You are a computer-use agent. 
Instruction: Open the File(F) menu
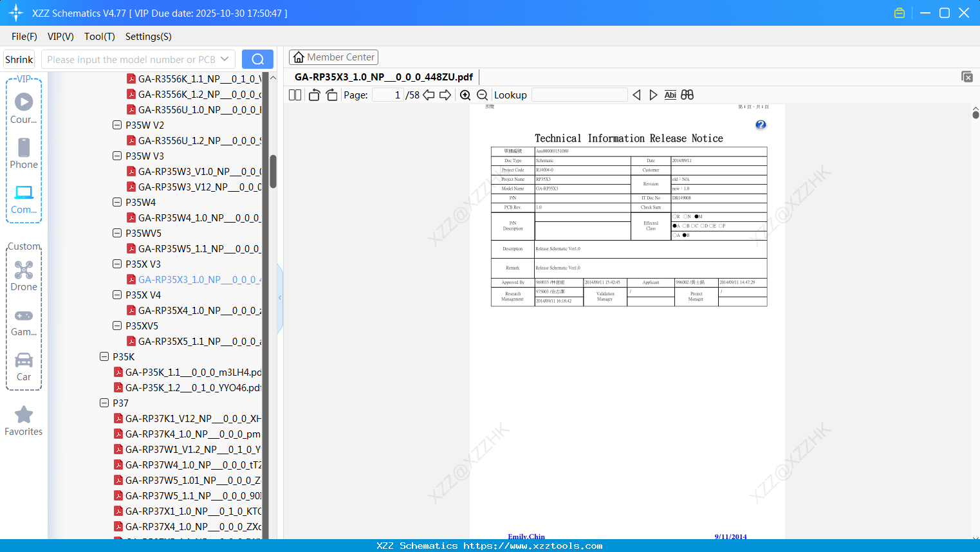click(24, 37)
